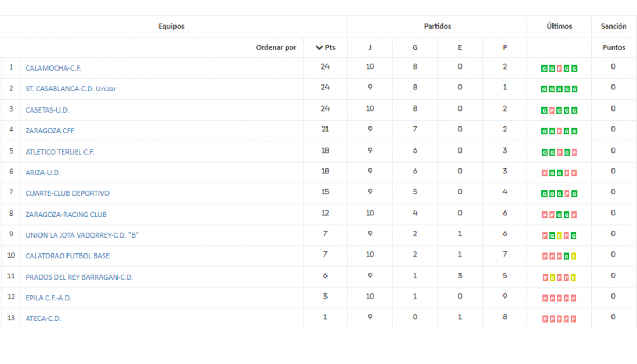
Task: Click UNION LA JOTA's yellow E result icon
Action: 559,236
